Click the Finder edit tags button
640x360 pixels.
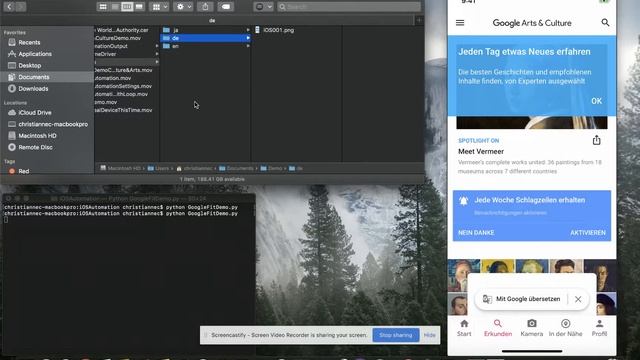point(225,7)
